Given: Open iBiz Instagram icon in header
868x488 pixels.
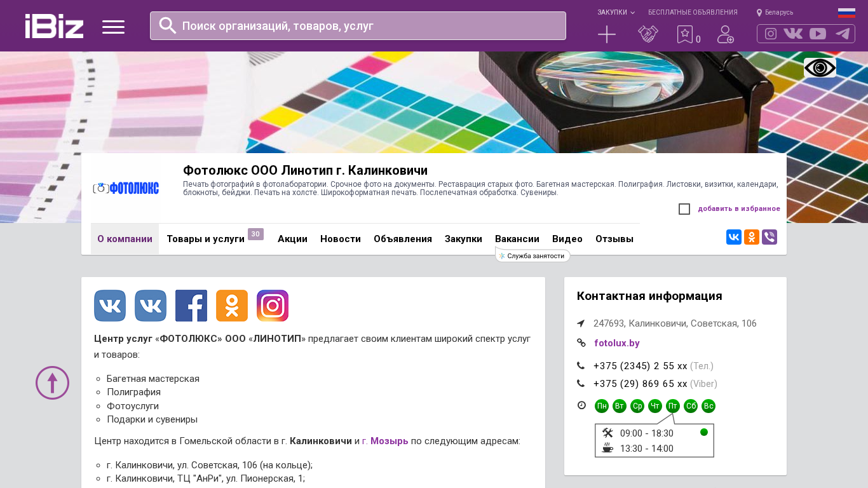Looking at the screenshot, I should 771,34.
